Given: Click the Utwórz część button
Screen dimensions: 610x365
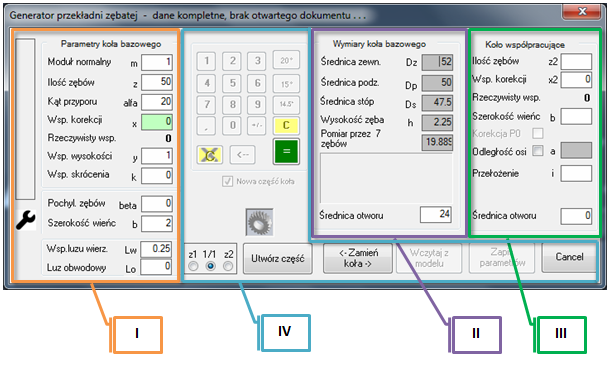Looking at the screenshot, I should coord(278,258).
